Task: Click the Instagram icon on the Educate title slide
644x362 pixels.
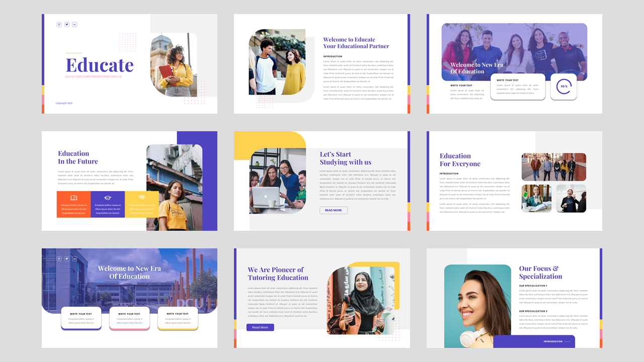Action: click(59, 24)
